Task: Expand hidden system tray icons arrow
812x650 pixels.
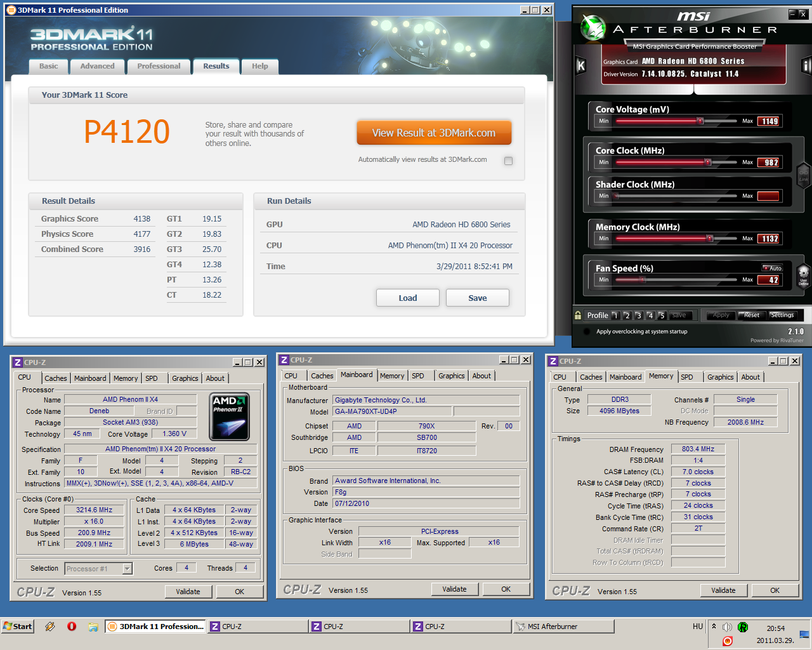Action: 714,627
